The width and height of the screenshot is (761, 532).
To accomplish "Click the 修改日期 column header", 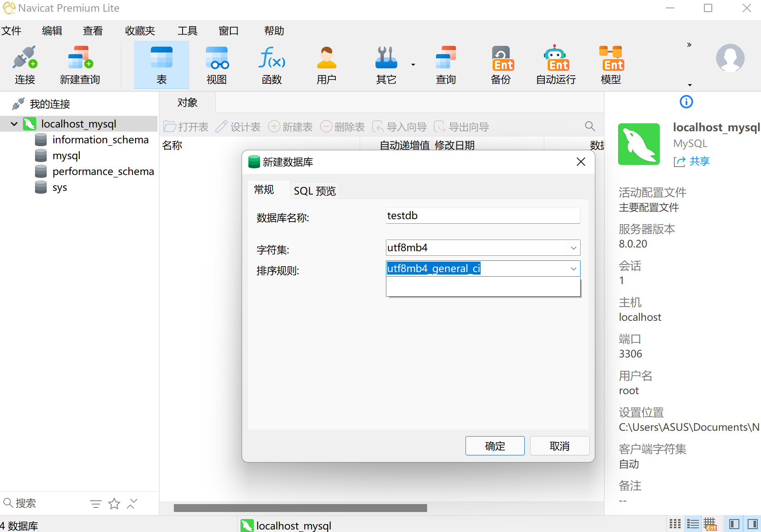I will pyautogui.click(x=454, y=145).
